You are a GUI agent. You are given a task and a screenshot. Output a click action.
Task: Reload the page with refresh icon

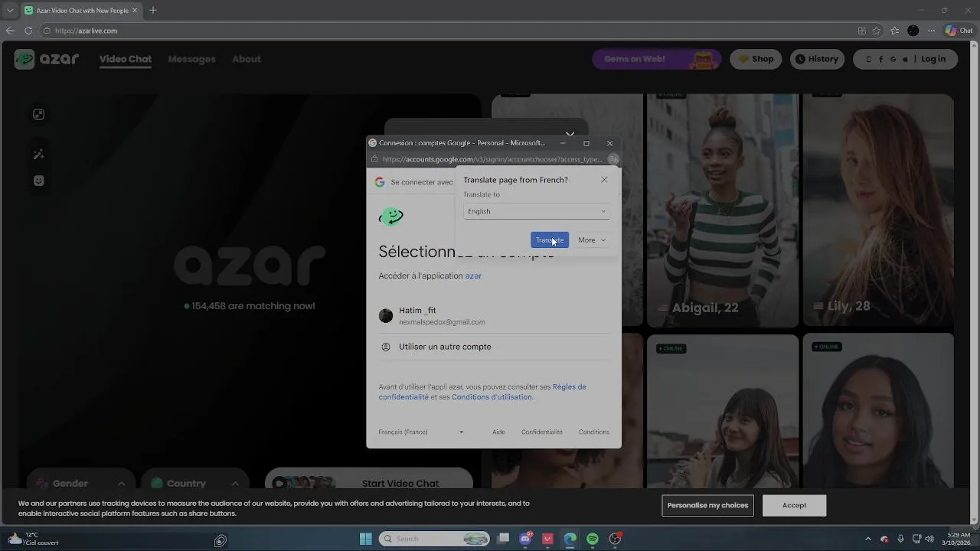[28, 31]
